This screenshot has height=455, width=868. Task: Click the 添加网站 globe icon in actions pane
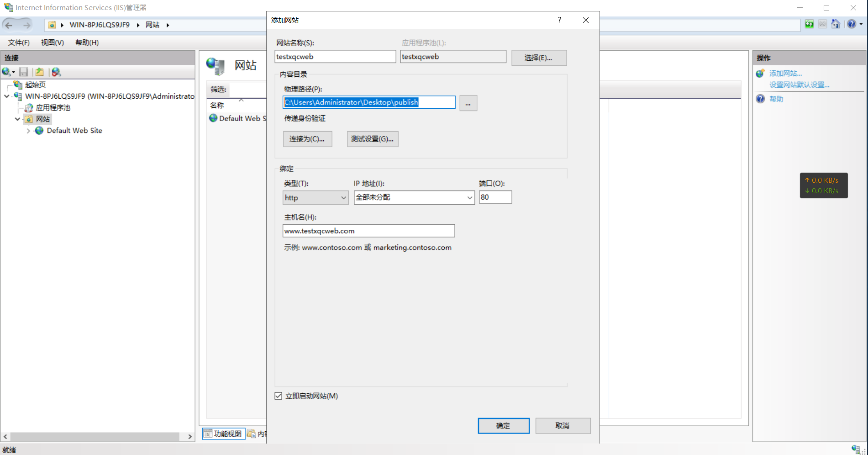pos(760,73)
